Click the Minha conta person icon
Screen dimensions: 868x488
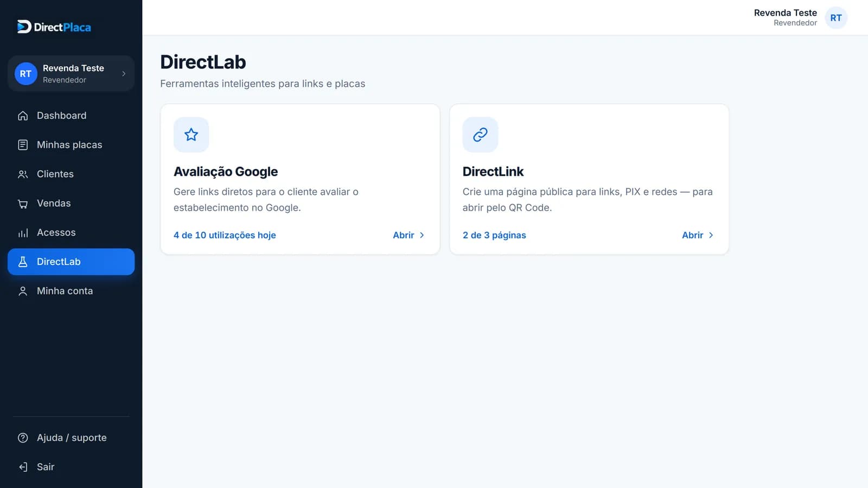[x=23, y=291]
